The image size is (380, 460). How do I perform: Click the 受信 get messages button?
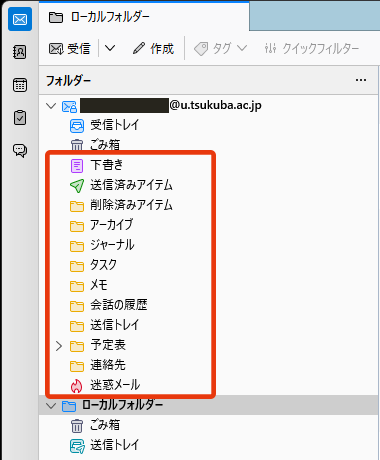[69, 49]
